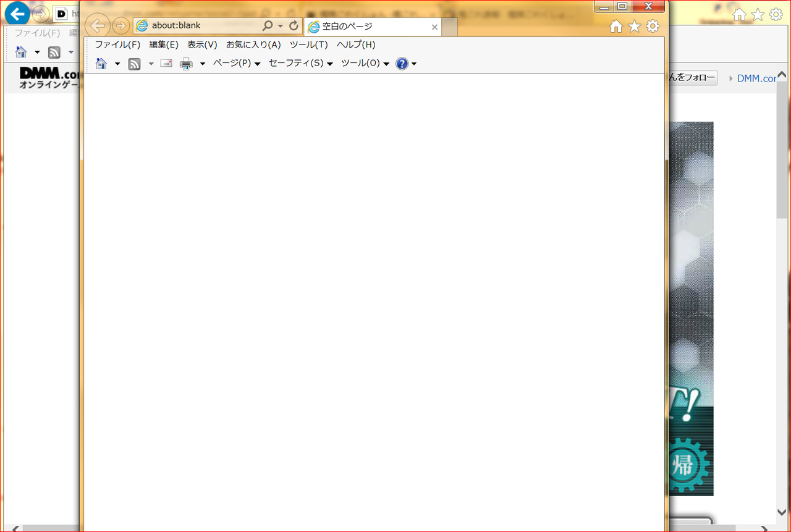Open the ページ(P) dropdown

click(237, 63)
